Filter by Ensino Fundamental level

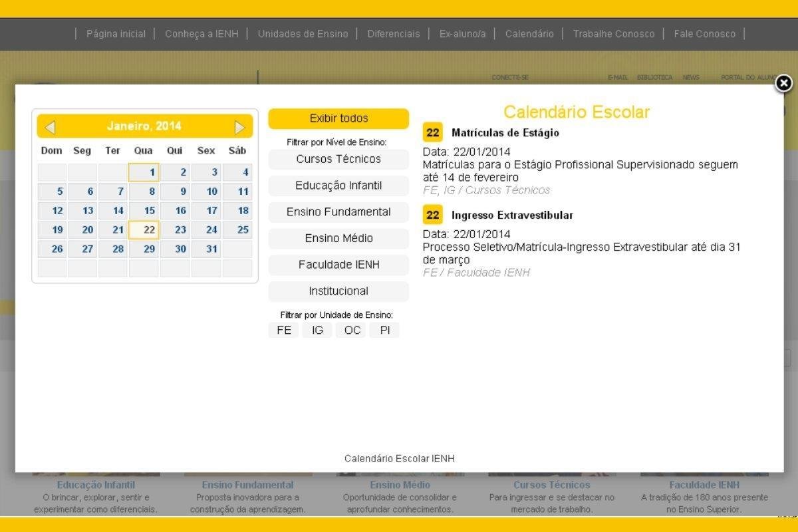338,212
